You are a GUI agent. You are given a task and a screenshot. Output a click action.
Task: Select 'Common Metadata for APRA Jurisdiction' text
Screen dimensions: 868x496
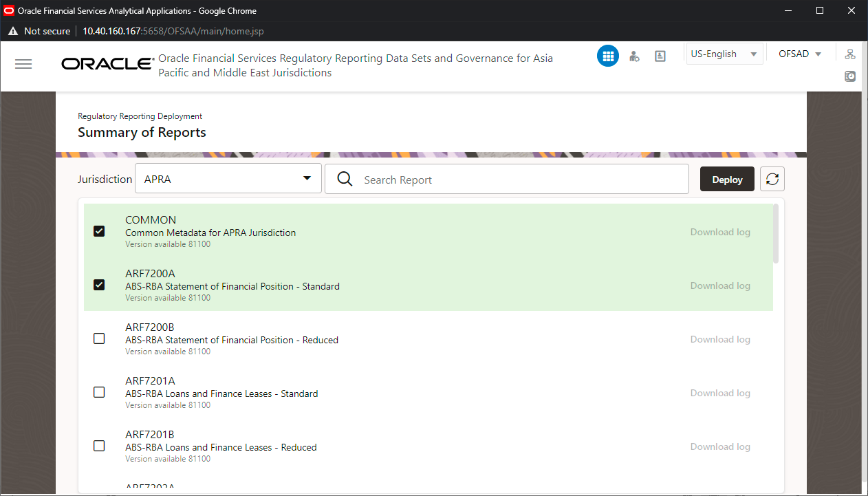pyautogui.click(x=210, y=233)
